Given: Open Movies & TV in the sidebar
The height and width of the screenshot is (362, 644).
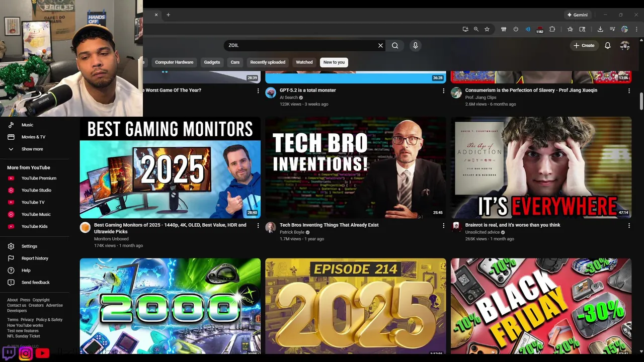Looking at the screenshot, I should [x=34, y=137].
